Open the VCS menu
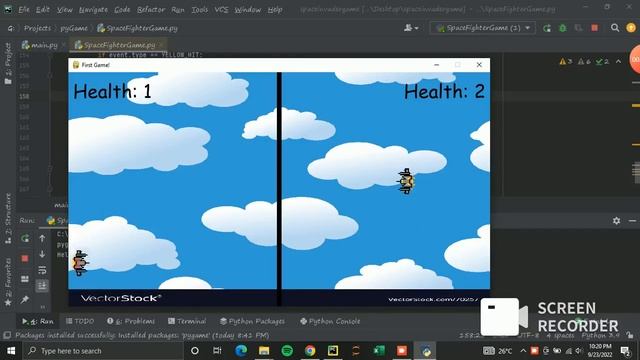 tap(221, 9)
